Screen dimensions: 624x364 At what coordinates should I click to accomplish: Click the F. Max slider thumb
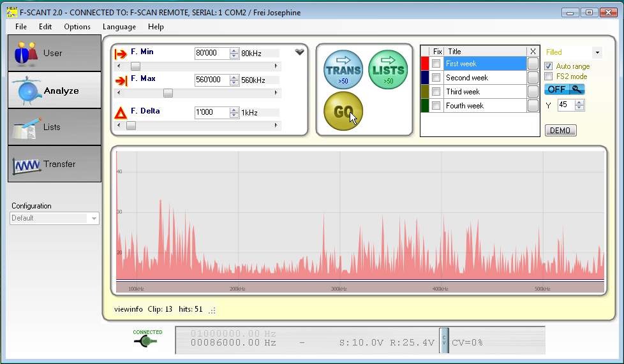coord(168,93)
